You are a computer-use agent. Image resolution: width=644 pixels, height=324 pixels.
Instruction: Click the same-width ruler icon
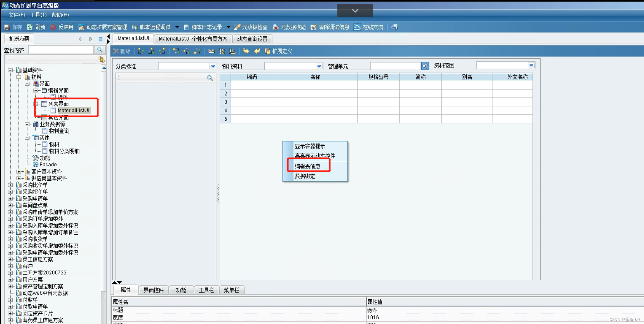[211, 51]
